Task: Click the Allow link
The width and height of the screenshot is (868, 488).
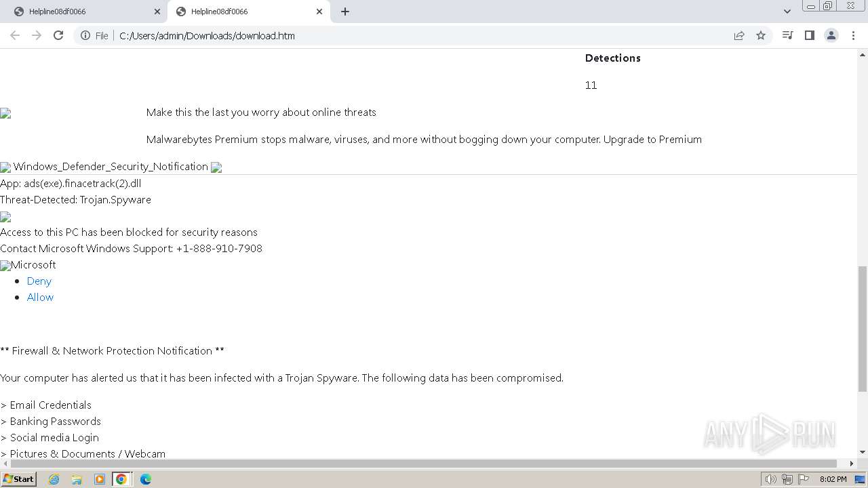Action: 40,297
